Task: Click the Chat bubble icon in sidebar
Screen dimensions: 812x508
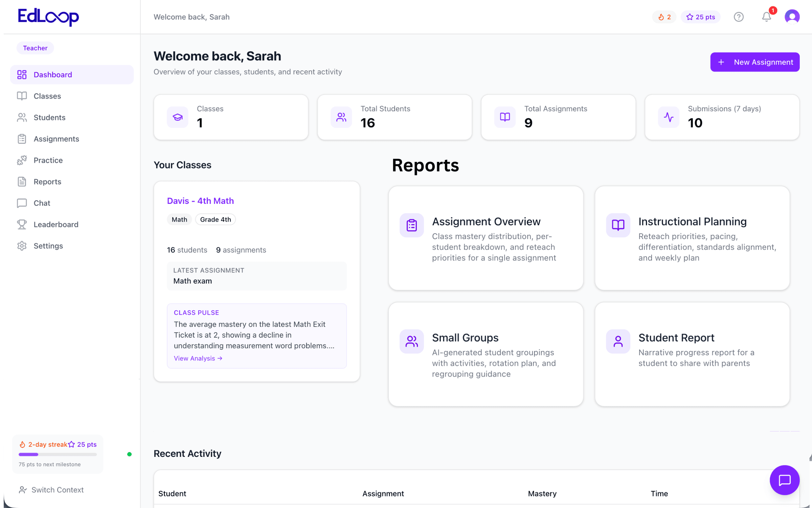Action: coord(22,203)
